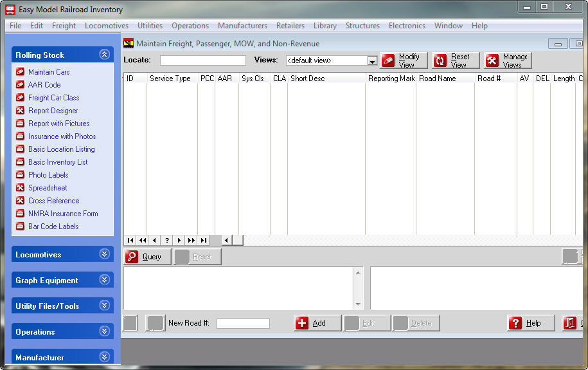588x370 pixels.
Task: Open Freight Car Class list
Action: point(53,98)
